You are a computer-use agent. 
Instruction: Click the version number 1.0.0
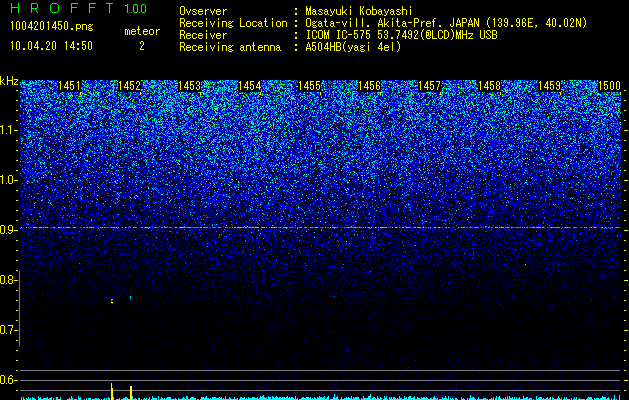[x=136, y=8]
